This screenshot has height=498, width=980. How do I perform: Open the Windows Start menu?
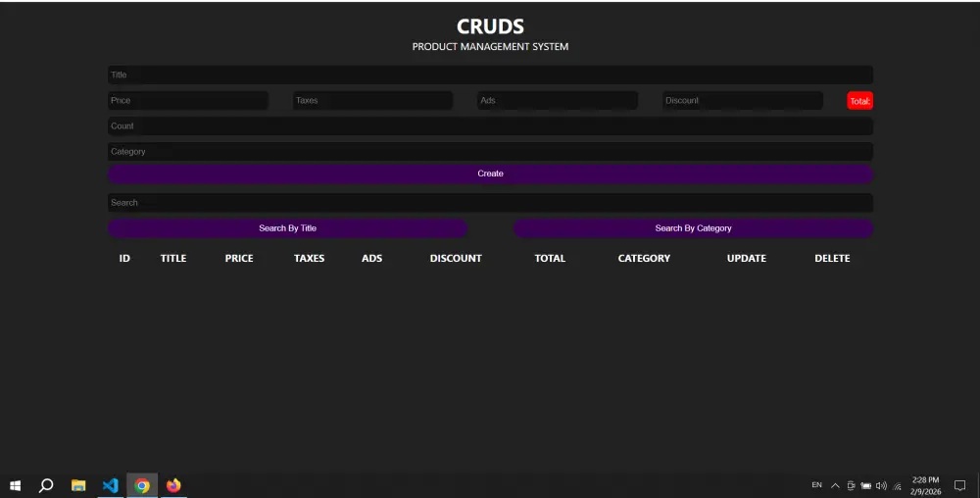point(16,485)
